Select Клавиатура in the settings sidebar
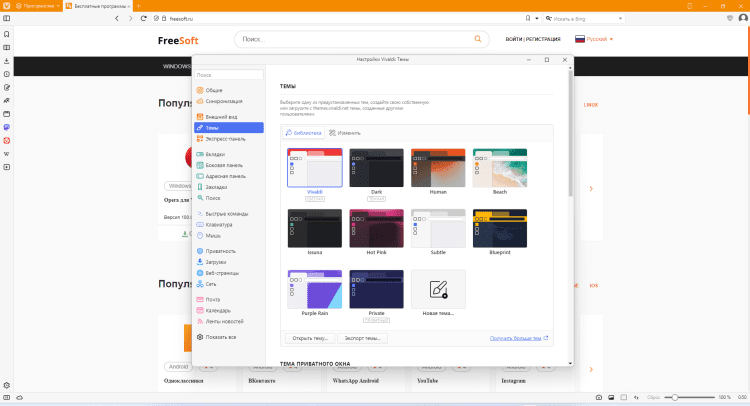This screenshot has width=750, height=406. click(x=229, y=225)
